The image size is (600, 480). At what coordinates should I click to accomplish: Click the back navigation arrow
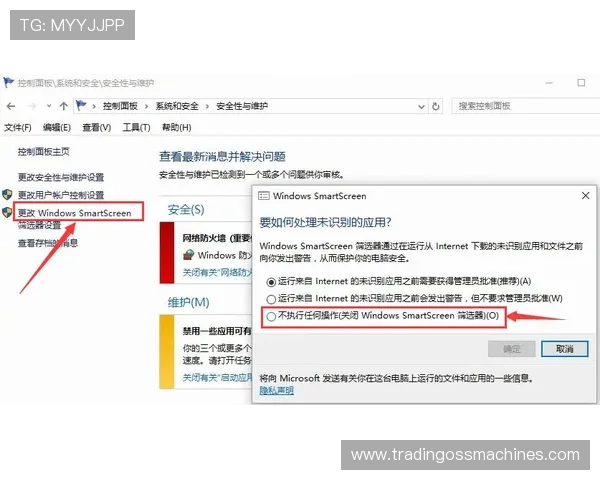(11, 106)
